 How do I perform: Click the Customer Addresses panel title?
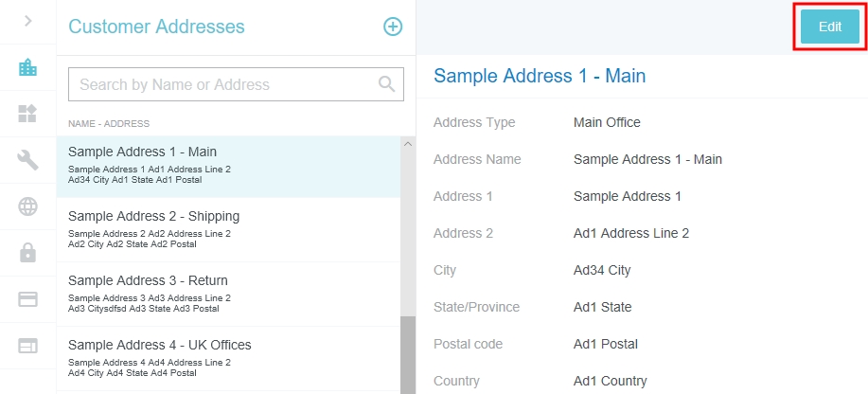(156, 27)
